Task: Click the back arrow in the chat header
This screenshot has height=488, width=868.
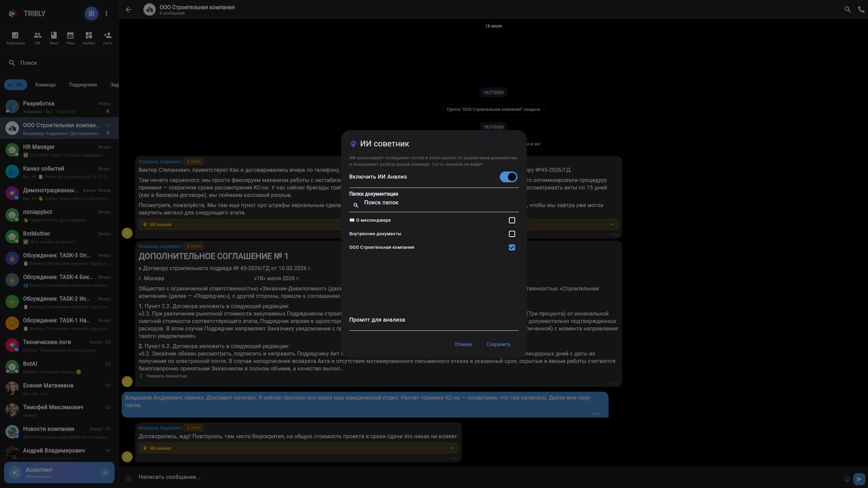Action: (129, 9)
